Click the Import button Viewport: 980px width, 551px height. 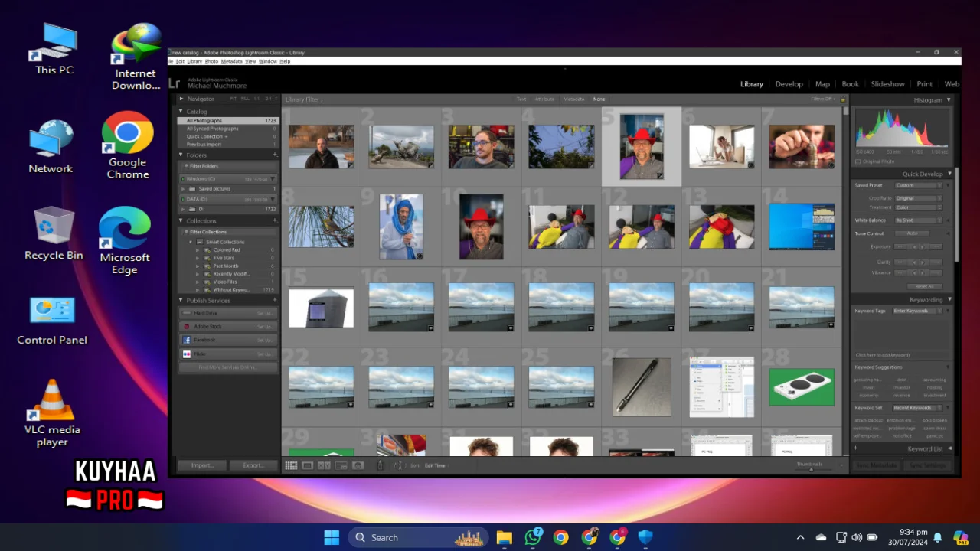coord(202,465)
